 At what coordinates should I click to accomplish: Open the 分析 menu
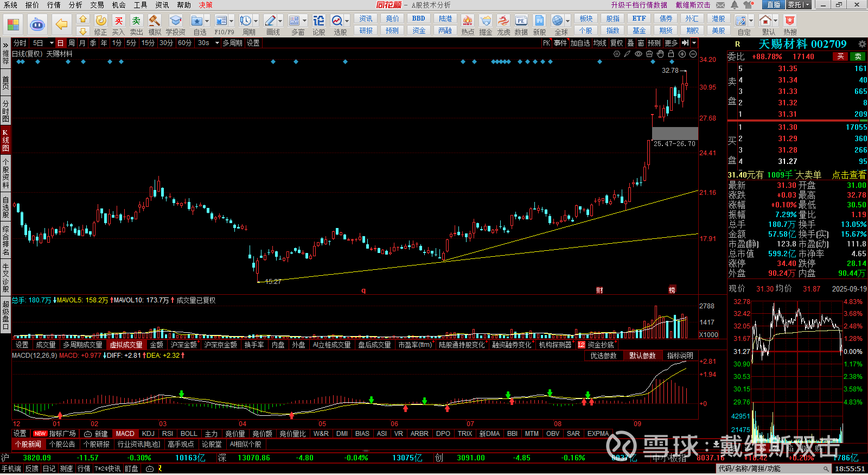75,5
